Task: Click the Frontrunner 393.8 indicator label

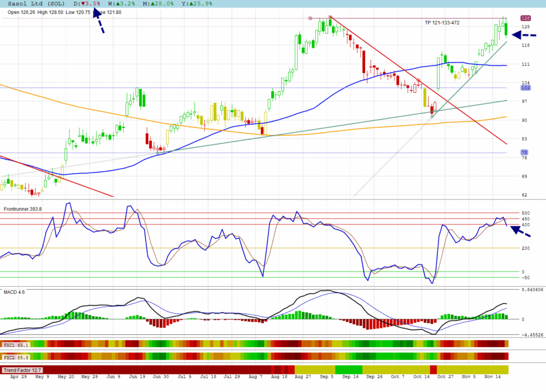Action: coord(22,209)
